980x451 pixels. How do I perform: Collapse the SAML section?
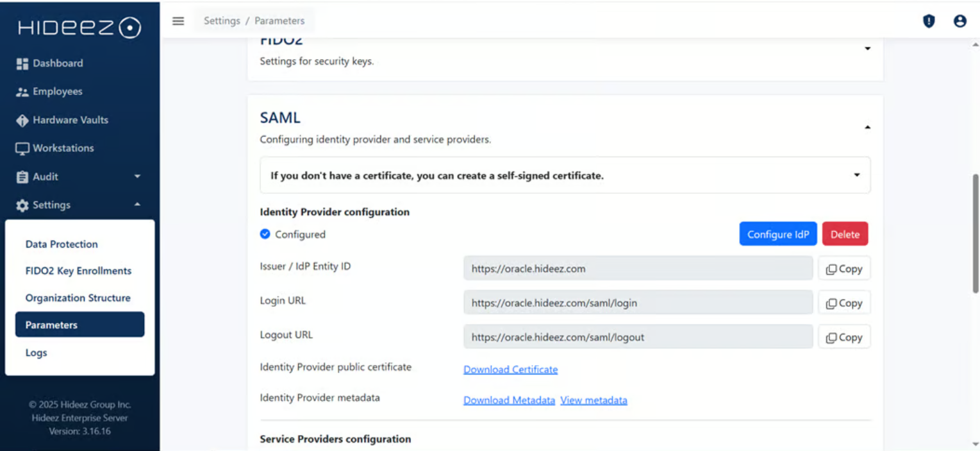click(x=867, y=127)
